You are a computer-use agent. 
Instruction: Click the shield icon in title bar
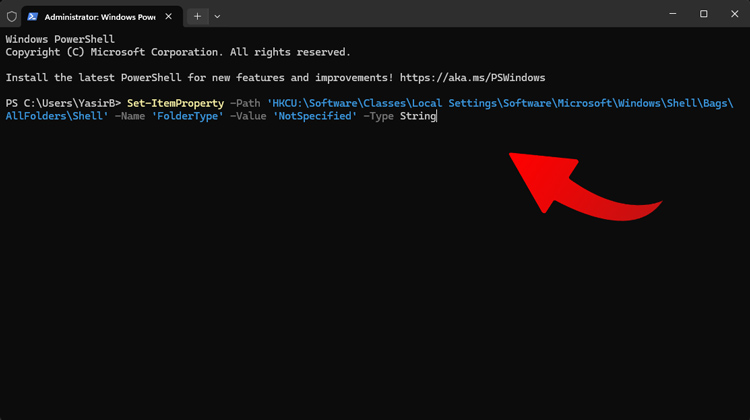[x=12, y=17]
